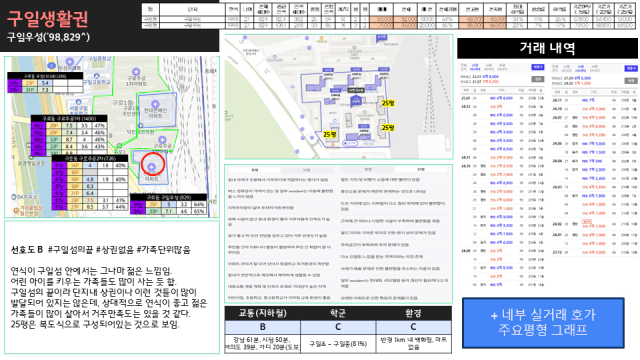Click the 반경 1km 내 백화점, 마트 없음 cell

click(x=413, y=344)
